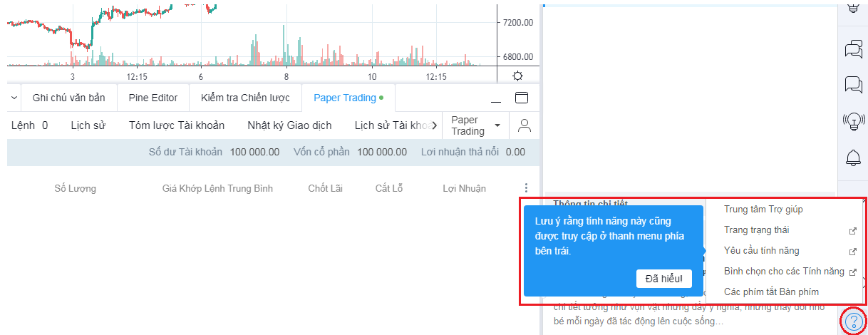Click the Lợi Nhuận column header
The height and width of the screenshot is (335, 868).
click(464, 188)
